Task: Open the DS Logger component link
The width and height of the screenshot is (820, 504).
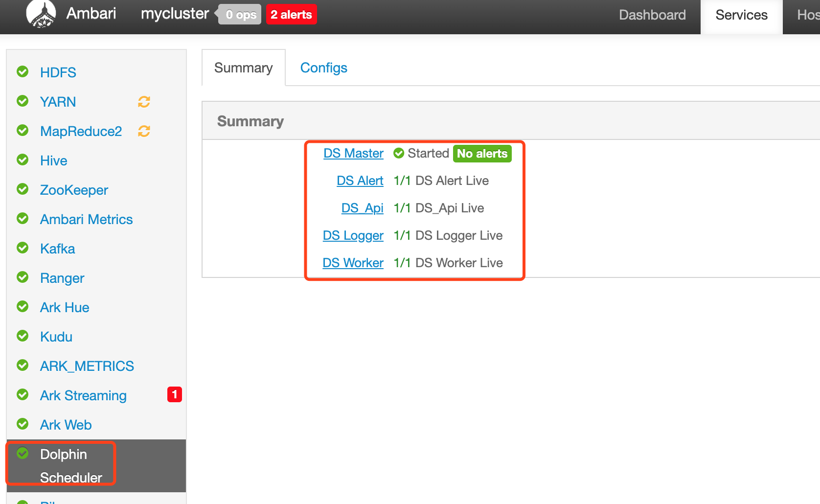Action: point(353,236)
